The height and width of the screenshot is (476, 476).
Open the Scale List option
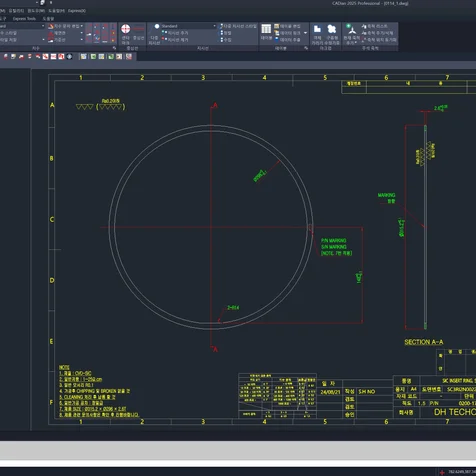point(375,26)
